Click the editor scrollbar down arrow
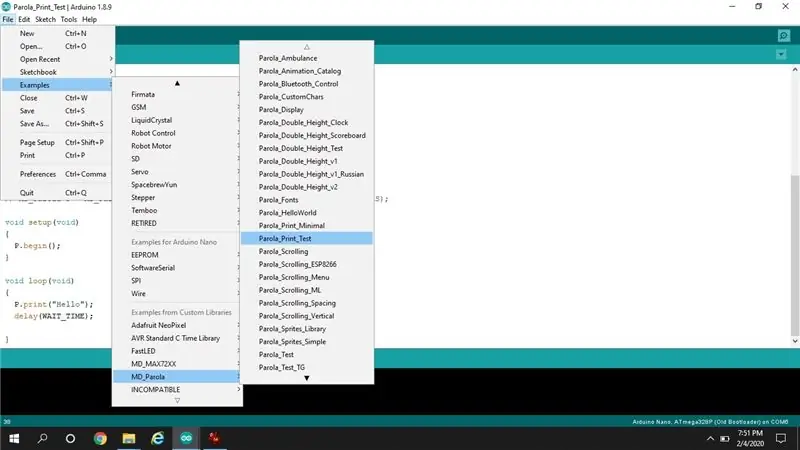 point(795,341)
